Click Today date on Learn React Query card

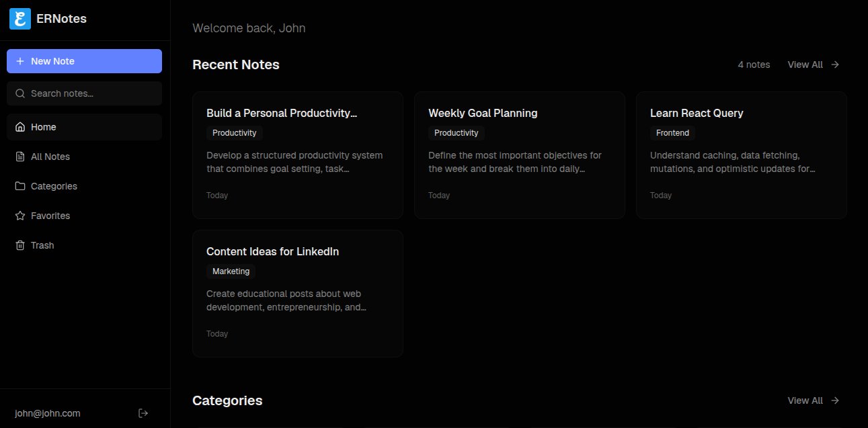click(x=661, y=196)
